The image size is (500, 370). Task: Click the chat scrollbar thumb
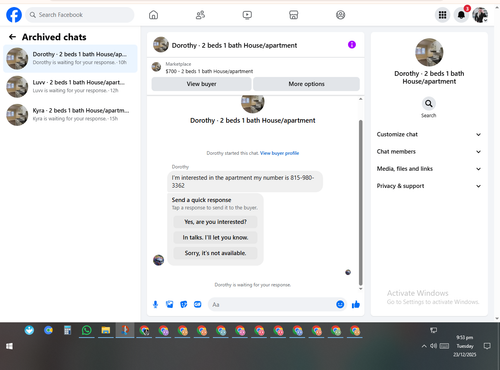[x=360, y=202]
